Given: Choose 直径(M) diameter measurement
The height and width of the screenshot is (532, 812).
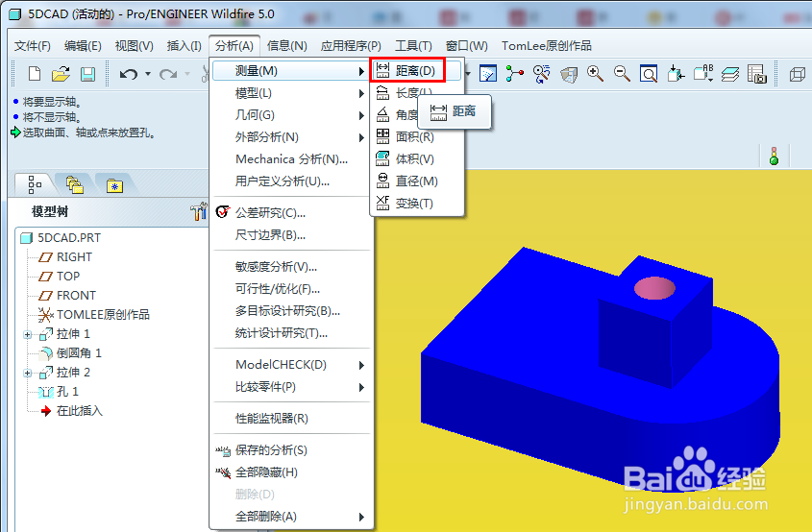Looking at the screenshot, I should [x=417, y=181].
